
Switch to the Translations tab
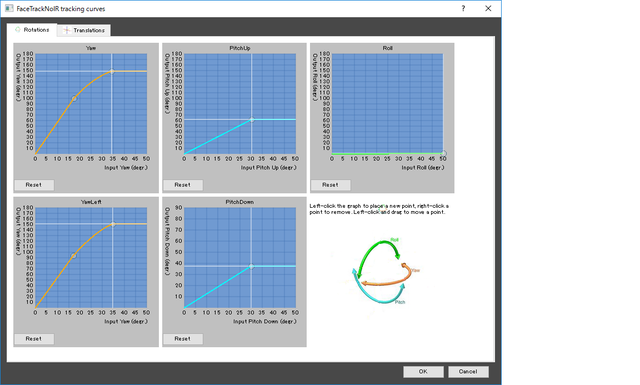84,30
